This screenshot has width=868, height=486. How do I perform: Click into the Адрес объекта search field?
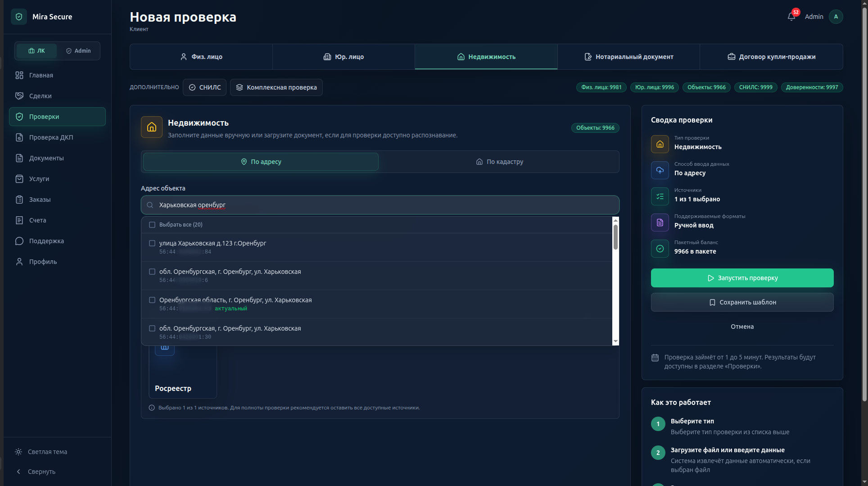point(380,205)
